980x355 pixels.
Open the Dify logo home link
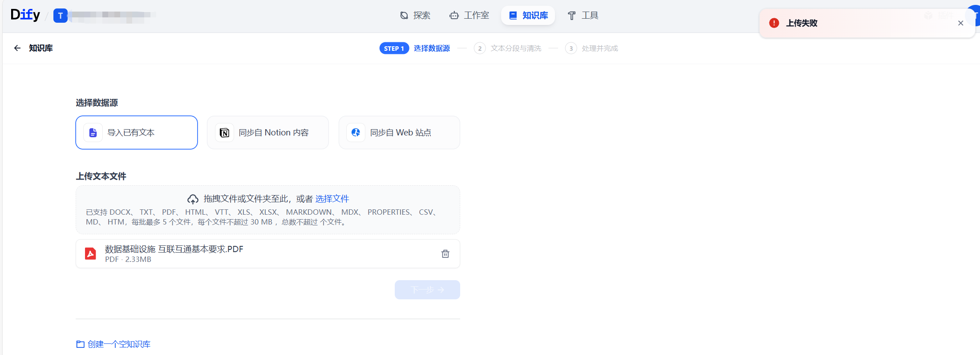point(25,15)
